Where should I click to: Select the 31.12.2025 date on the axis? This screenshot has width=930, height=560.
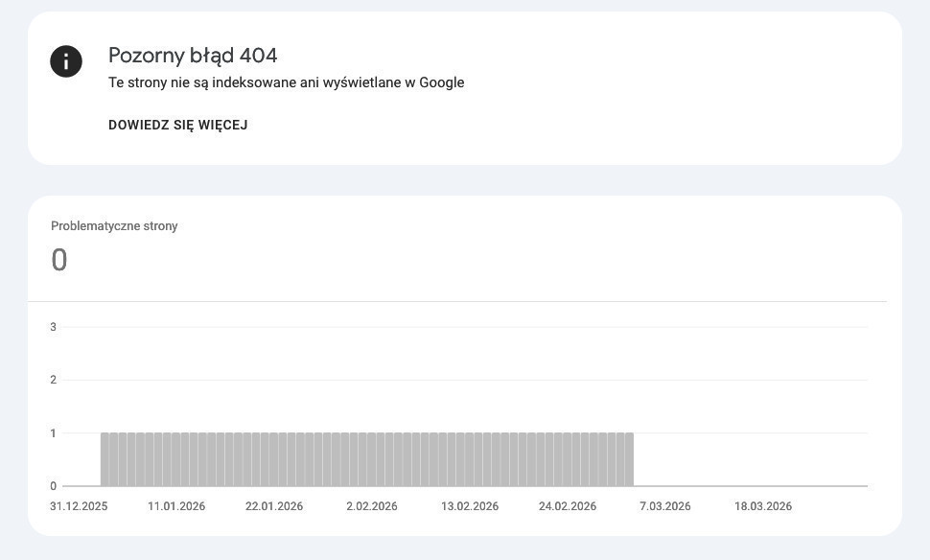click(79, 506)
